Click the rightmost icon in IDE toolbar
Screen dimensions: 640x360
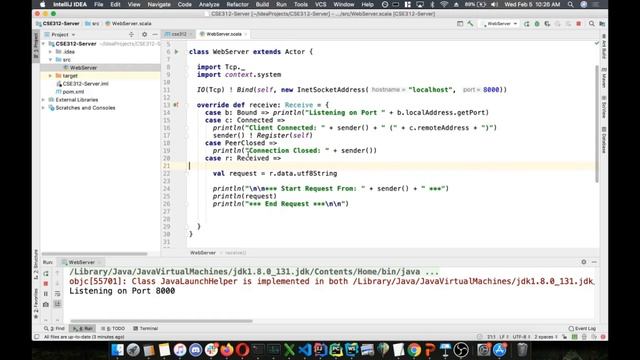click(602, 24)
